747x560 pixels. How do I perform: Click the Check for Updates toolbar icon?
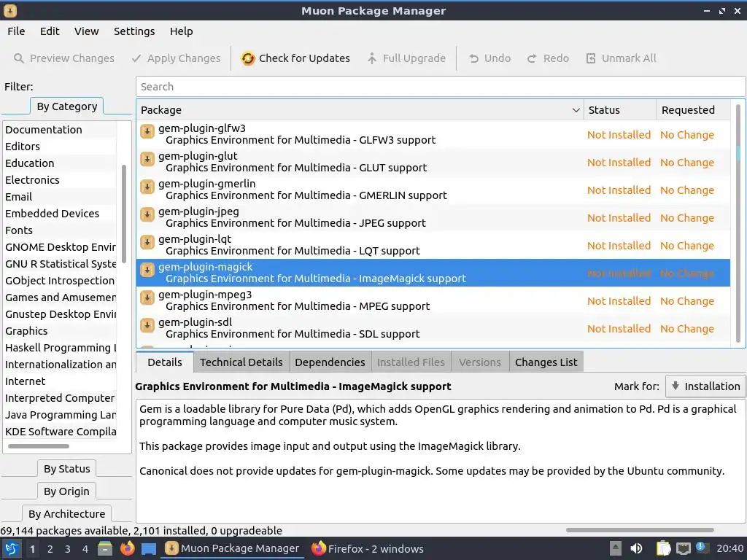click(248, 58)
